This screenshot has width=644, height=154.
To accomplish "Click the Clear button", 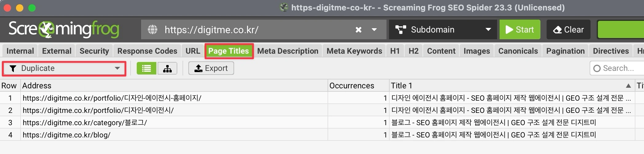I will pyautogui.click(x=568, y=29).
